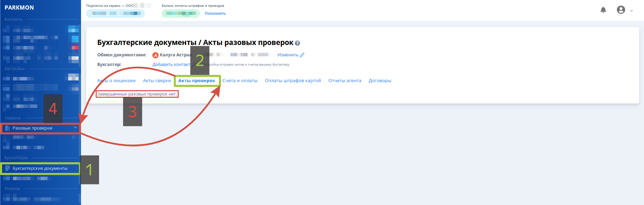Click the Калуга Астрал red logo icon

click(x=155, y=55)
